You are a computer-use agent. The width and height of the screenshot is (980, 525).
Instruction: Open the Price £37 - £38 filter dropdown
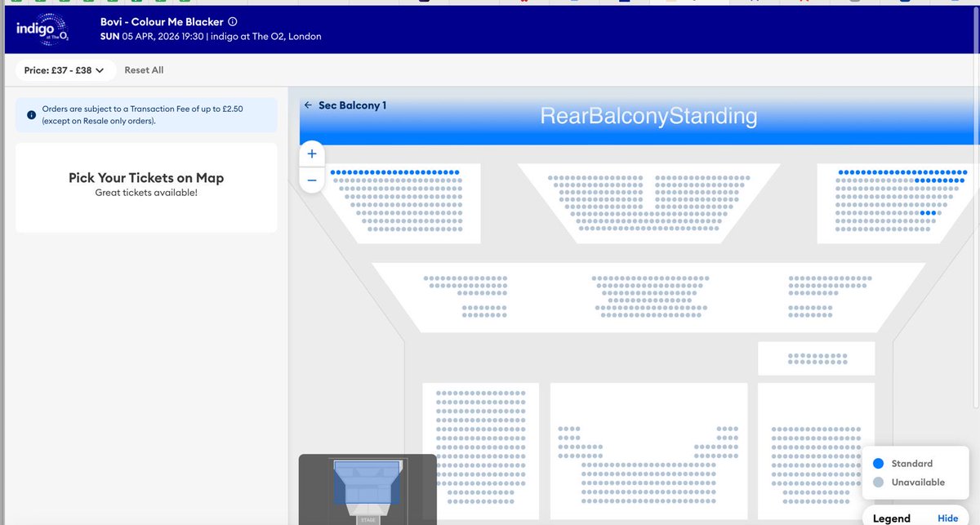[65, 70]
